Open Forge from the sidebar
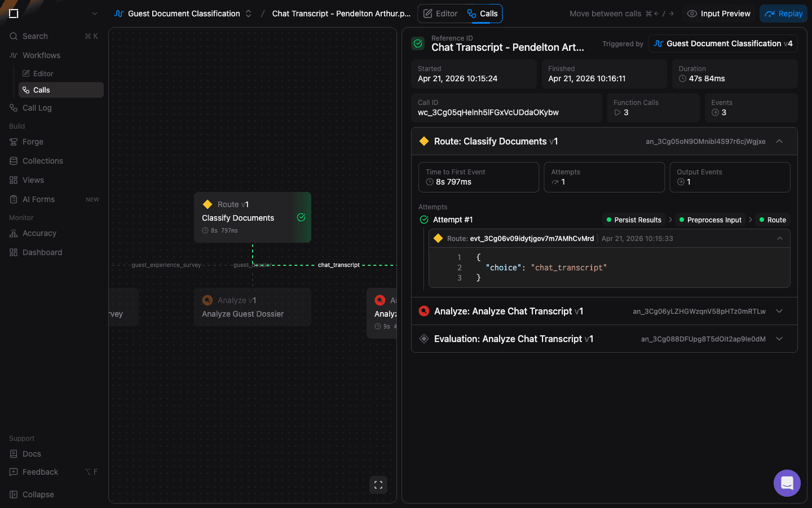Viewport: 812px width, 508px height. click(x=33, y=142)
